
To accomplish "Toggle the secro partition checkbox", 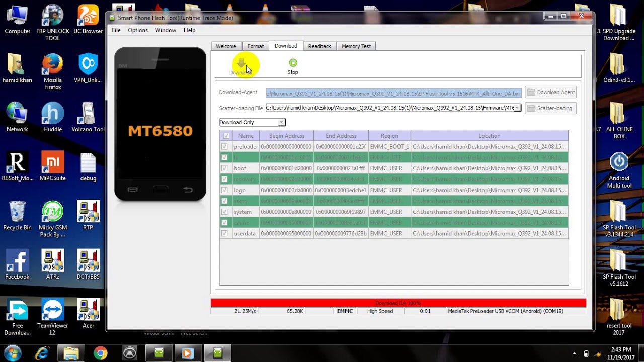I will (224, 201).
